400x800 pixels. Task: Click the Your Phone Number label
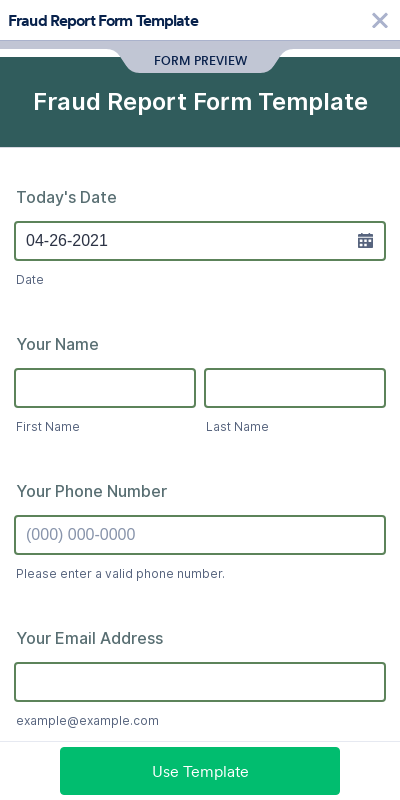point(92,491)
